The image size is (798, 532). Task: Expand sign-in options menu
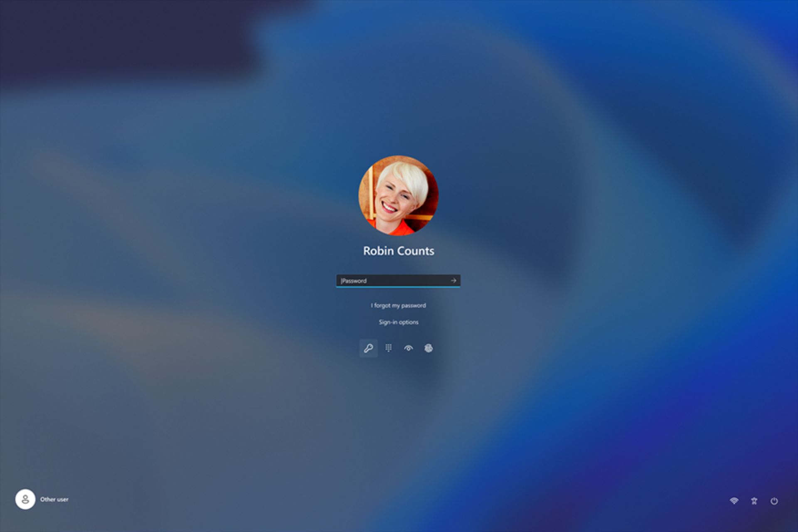point(399,322)
